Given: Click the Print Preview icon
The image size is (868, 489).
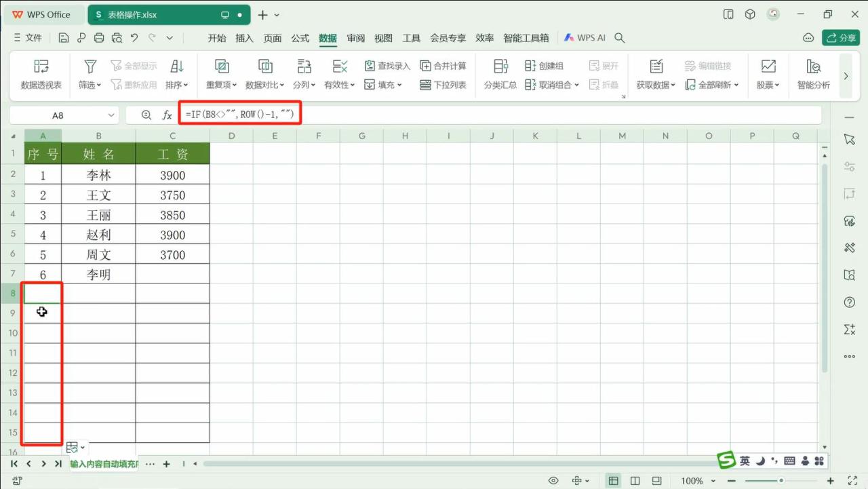Looking at the screenshot, I should 117,38.
